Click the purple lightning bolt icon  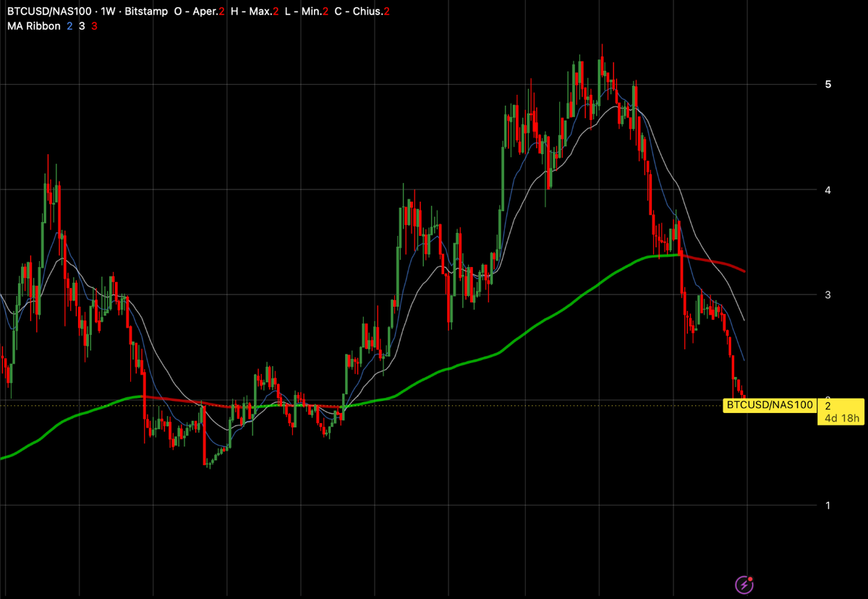point(744,584)
